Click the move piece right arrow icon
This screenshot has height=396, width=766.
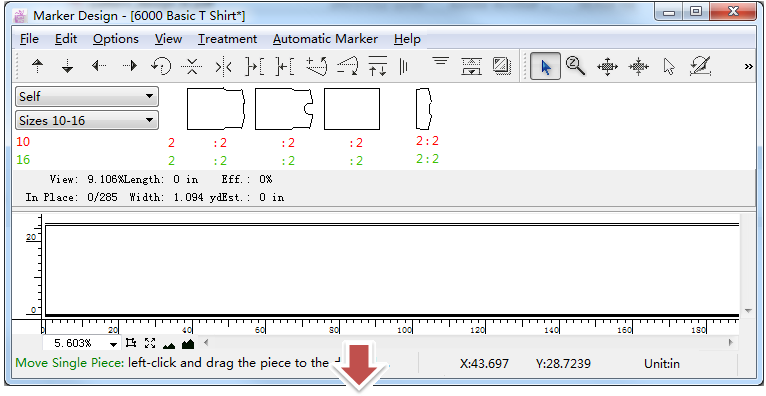130,65
